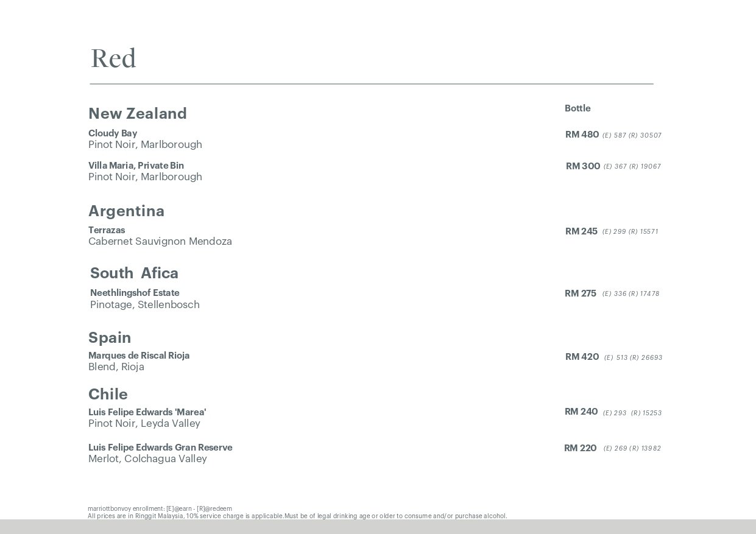
Task: Select the Terrazas wine name
Action: click(x=107, y=230)
